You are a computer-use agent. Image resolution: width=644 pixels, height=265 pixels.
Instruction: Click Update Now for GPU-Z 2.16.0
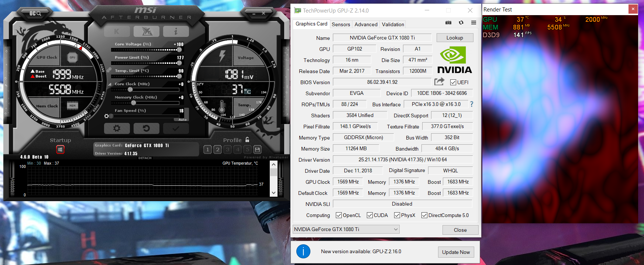456,252
